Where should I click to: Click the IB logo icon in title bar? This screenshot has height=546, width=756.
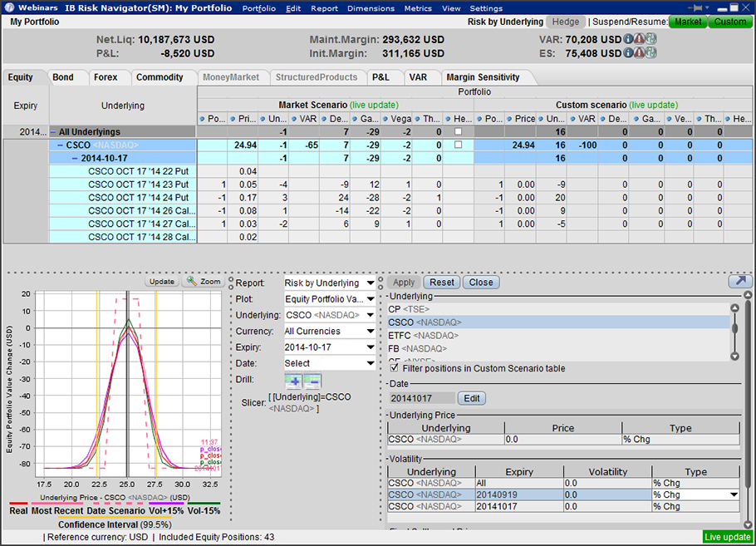coord(10,7)
